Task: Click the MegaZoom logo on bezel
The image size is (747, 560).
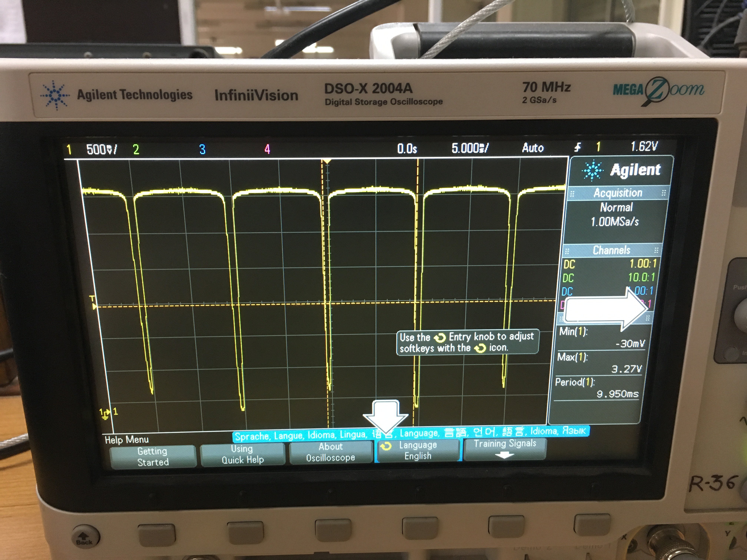Action: tap(658, 91)
